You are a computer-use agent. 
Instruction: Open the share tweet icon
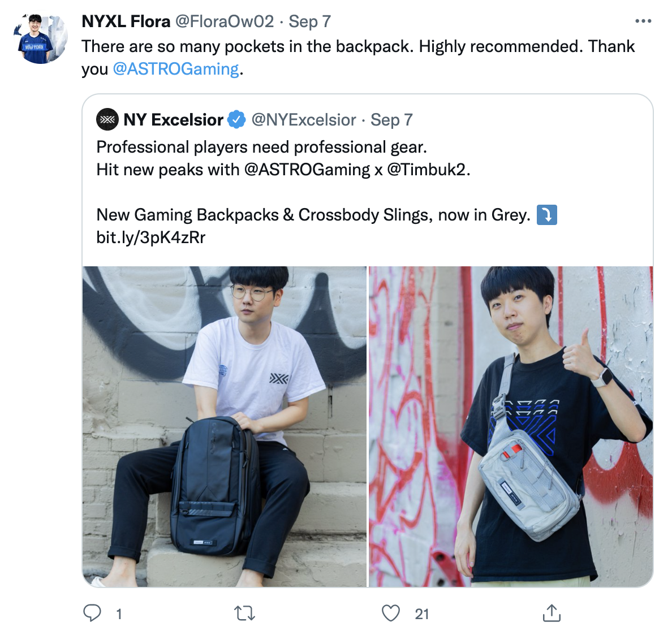[552, 613]
